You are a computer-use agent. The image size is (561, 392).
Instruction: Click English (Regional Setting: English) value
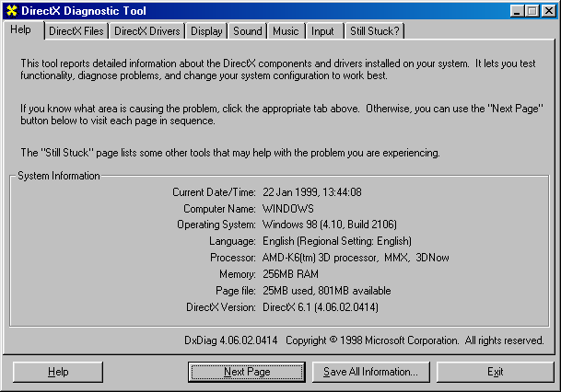[x=337, y=241]
